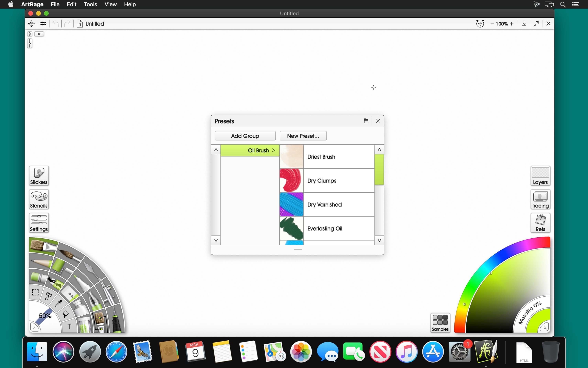Select the Glitter Tube tool
Viewport: 588px width, 368px height.
(84, 325)
